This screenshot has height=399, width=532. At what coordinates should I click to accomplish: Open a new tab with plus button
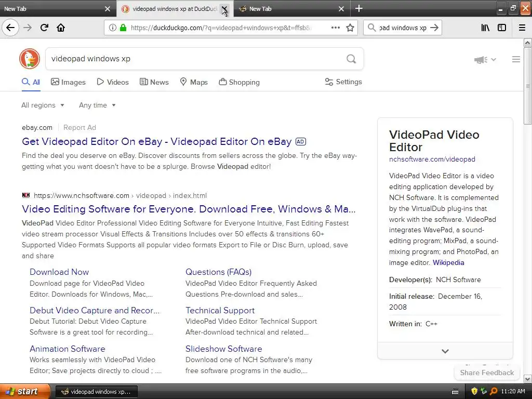pos(358,8)
